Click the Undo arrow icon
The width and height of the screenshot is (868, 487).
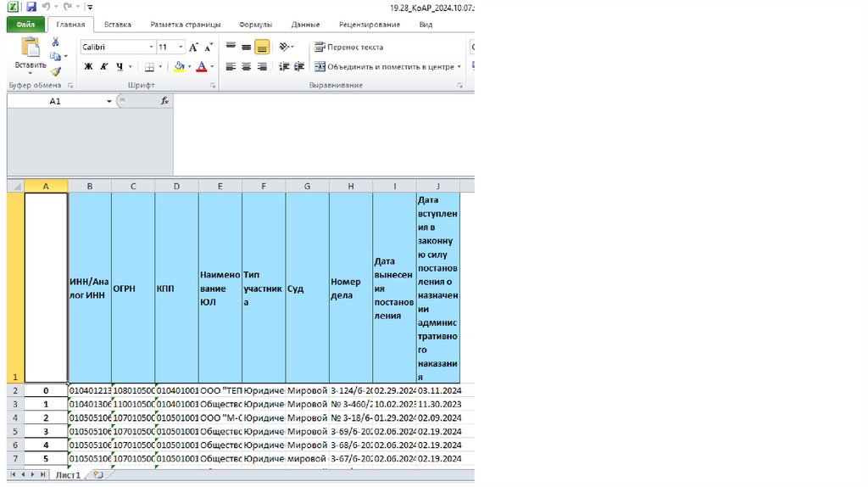pyautogui.click(x=47, y=7)
